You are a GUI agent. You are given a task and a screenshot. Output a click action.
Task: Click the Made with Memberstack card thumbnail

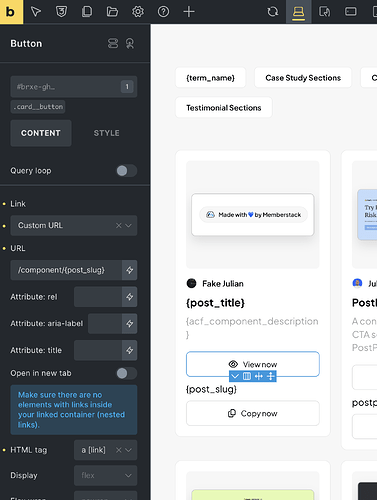253,215
